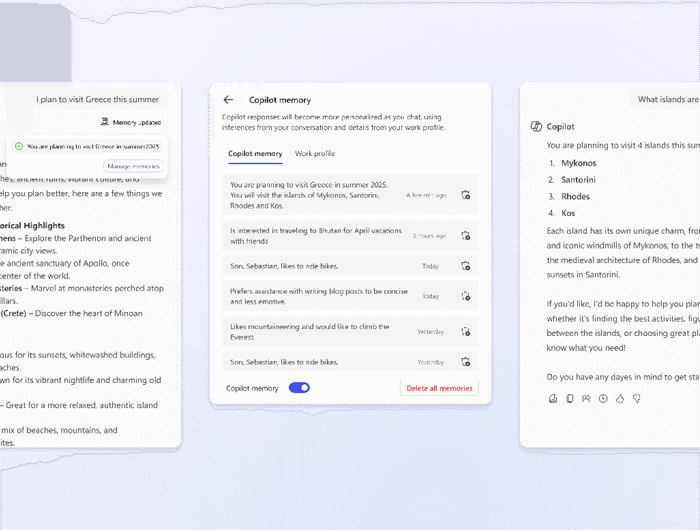This screenshot has width=700, height=530.
Task: Delete the Greece summer 2025 memory
Action: click(466, 195)
